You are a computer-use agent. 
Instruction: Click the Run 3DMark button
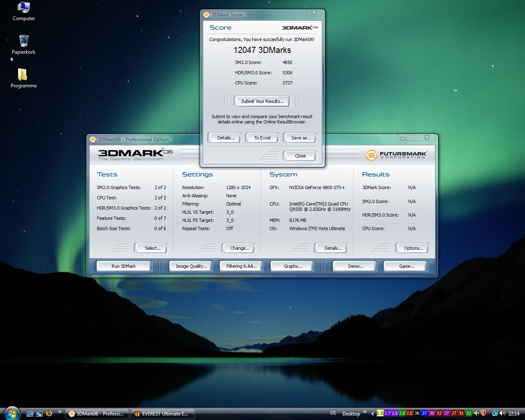pos(123,266)
